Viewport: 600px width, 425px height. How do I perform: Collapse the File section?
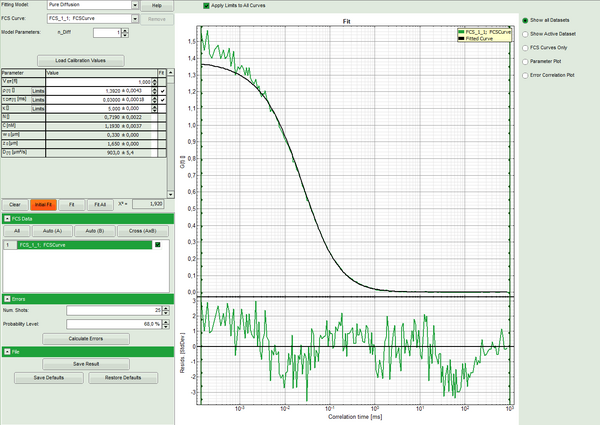pyautogui.click(x=7, y=351)
